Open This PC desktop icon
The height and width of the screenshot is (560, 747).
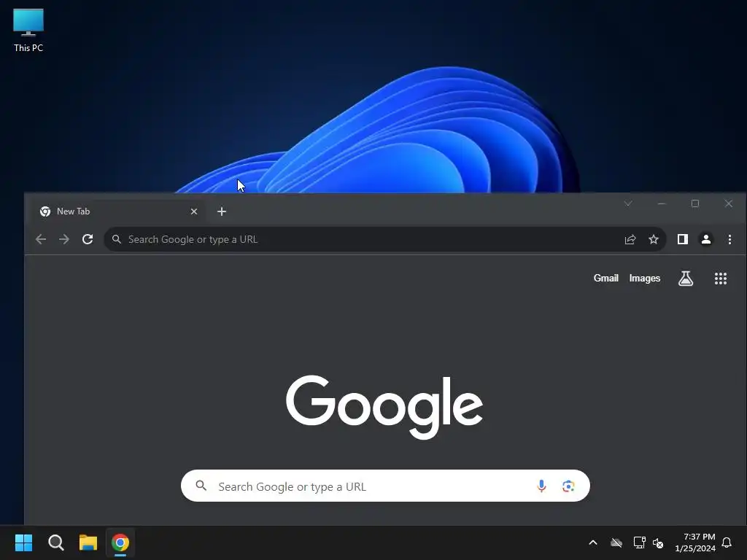click(x=28, y=30)
